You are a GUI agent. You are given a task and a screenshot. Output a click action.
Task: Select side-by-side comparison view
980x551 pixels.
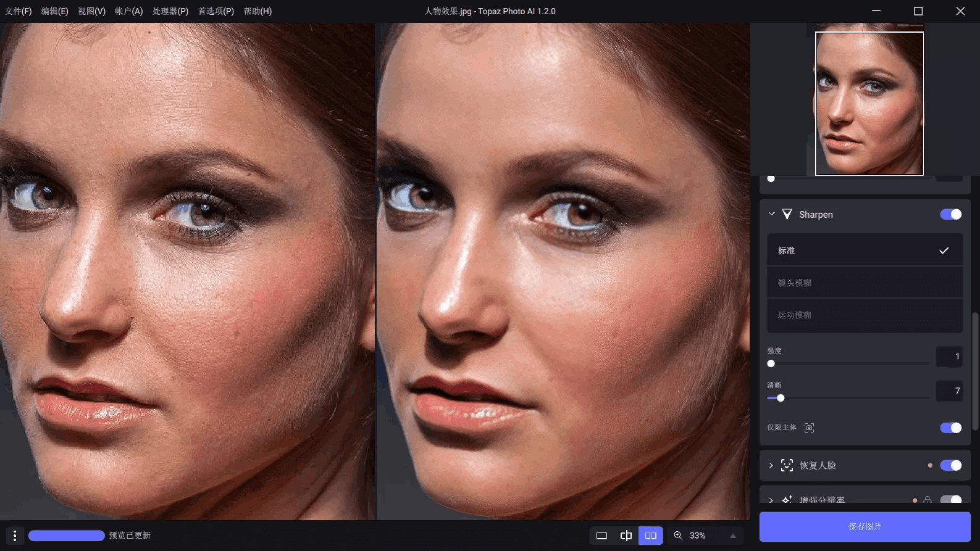click(x=650, y=536)
